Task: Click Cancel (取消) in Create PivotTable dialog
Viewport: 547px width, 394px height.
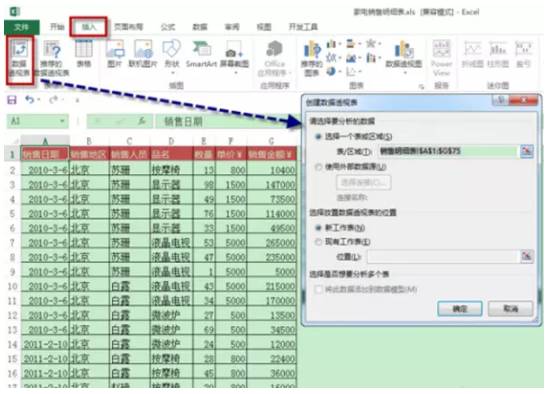Action: click(x=510, y=309)
